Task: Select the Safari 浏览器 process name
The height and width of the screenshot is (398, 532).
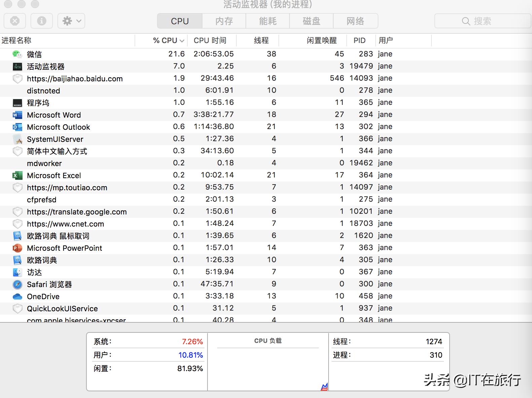Action: [x=49, y=284]
